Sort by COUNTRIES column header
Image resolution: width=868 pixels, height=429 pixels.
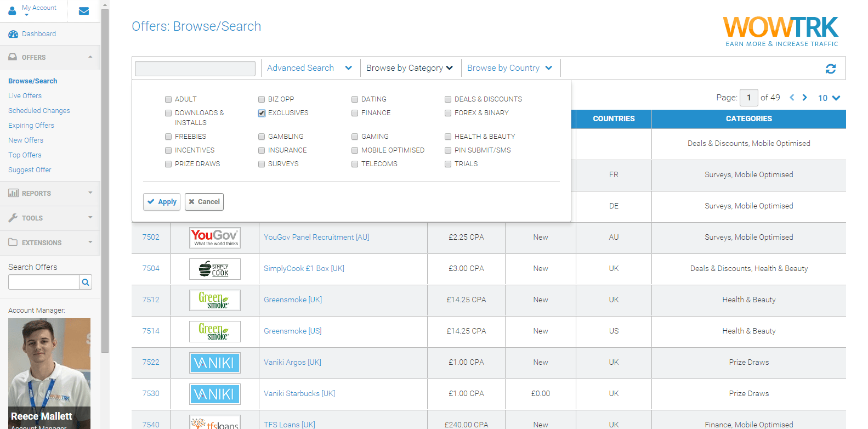click(x=614, y=118)
